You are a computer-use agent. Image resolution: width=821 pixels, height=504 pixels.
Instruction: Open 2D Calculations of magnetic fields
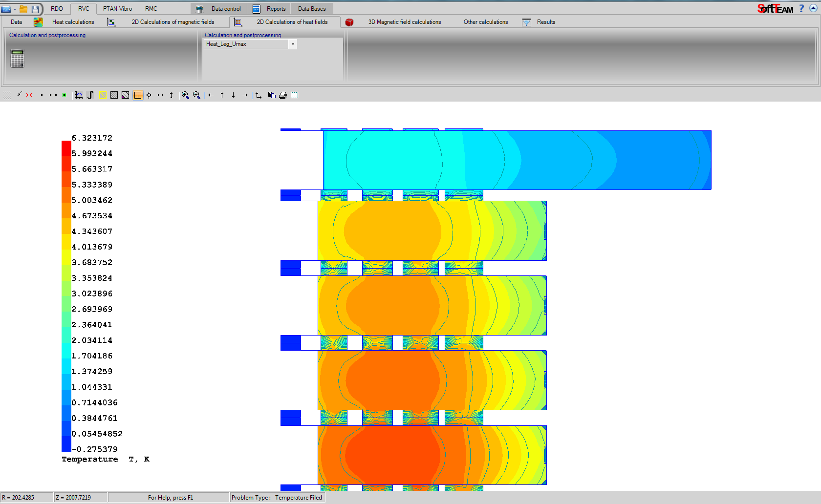tap(173, 22)
